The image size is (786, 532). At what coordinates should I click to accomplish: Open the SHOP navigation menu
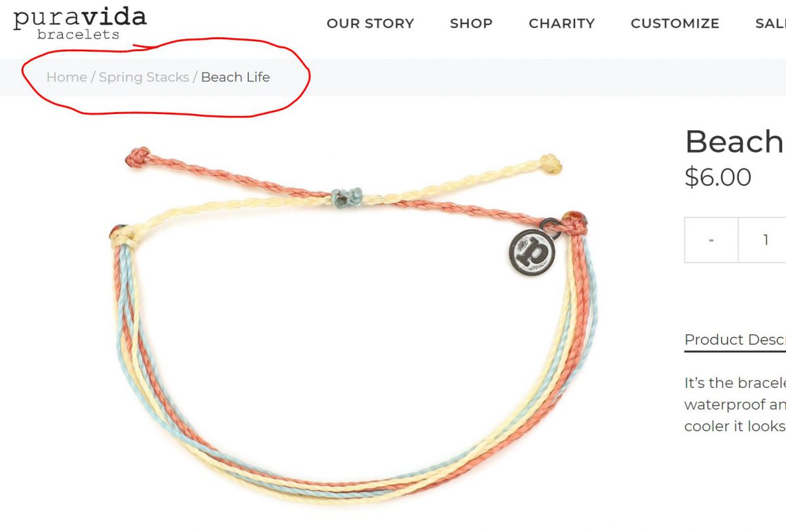(x=471, y=24)
